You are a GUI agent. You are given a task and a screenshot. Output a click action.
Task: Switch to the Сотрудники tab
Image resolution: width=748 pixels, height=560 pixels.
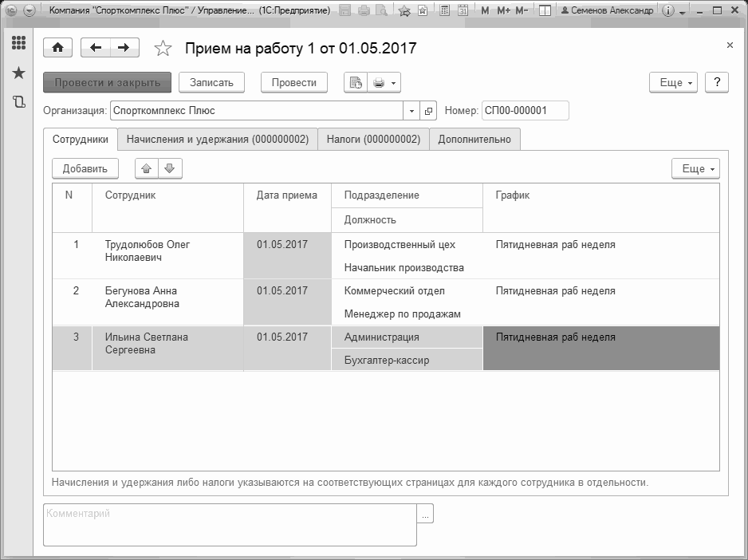pos(80,140)
